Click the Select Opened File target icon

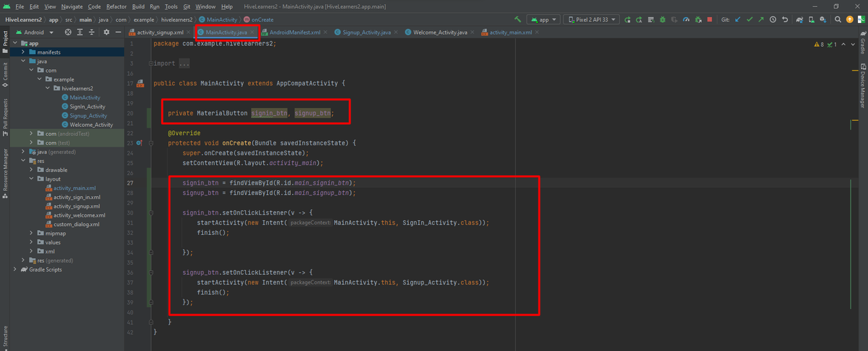pyautogui.click(x=68, y=32)
